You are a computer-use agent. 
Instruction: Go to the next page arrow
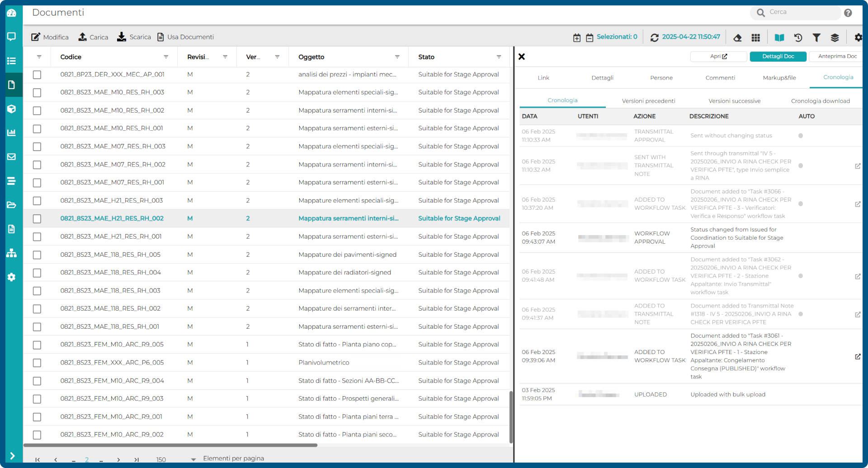pyautogui.click(x=118, y=459)
